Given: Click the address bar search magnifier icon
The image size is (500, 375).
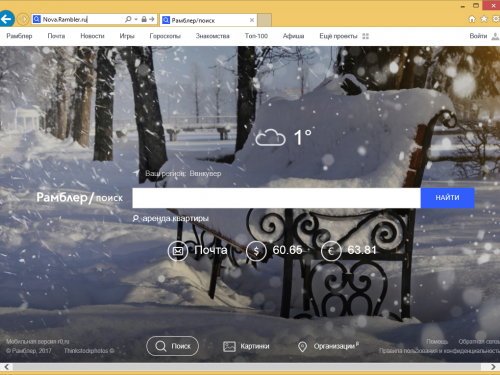Looking at the screenshot, I should click(128, 19).
